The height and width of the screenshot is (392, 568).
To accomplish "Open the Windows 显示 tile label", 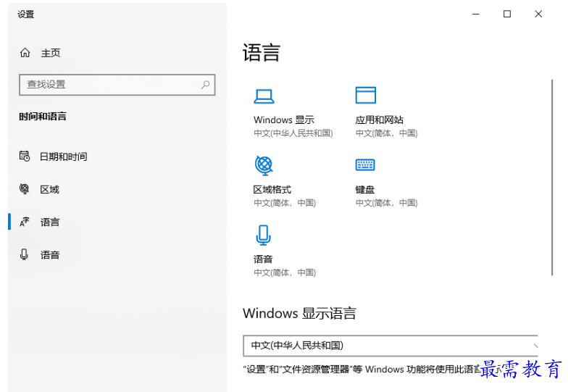I will 284,120.
